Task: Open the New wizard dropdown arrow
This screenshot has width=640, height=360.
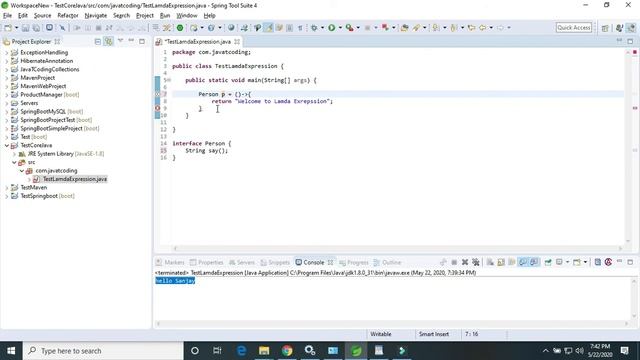Action: pyautogui.click(x=17, y=28)
